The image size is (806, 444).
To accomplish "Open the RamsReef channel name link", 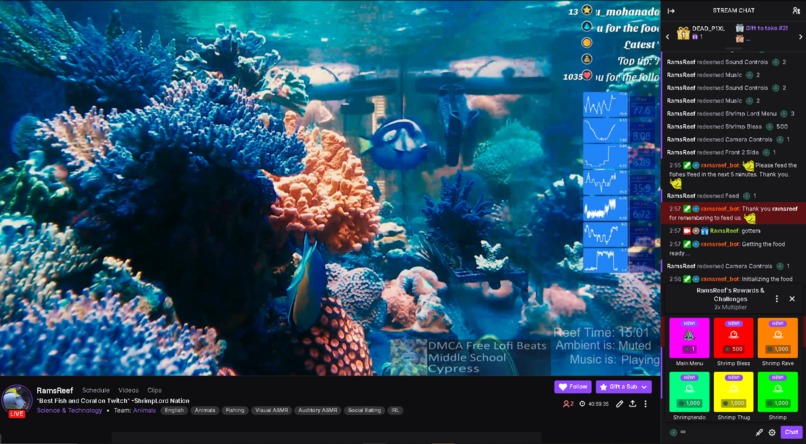I will (x=54, y=390).
